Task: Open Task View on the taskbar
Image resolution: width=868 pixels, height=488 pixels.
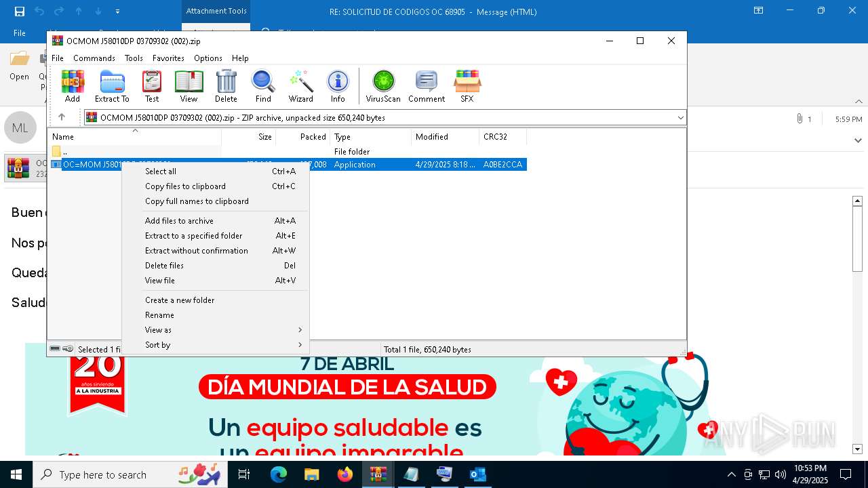Action: (244, 474)
